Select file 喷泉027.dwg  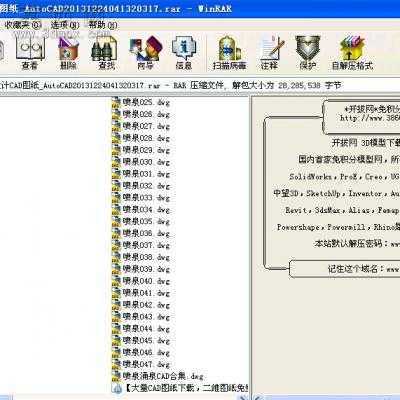(x=141, y=126)
